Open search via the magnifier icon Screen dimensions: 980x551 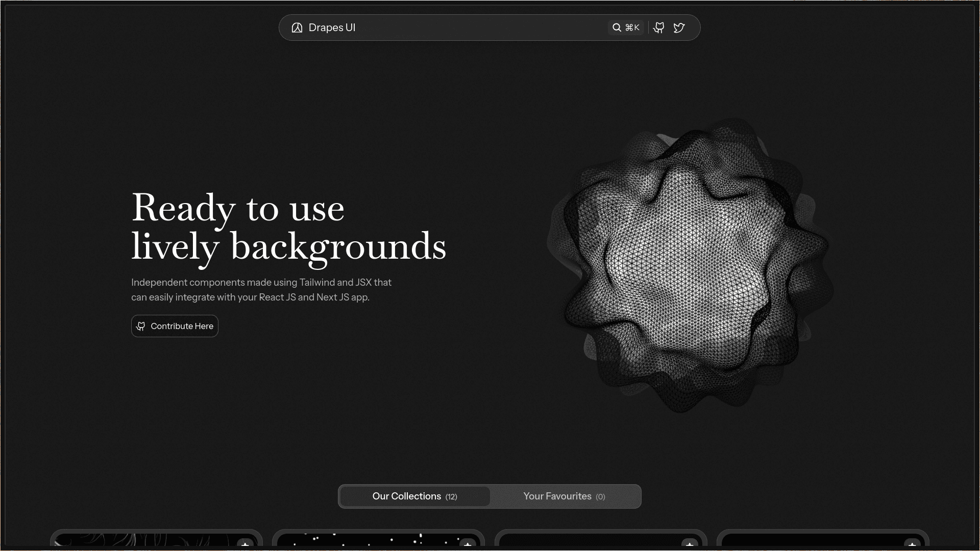tap(617, 28)
